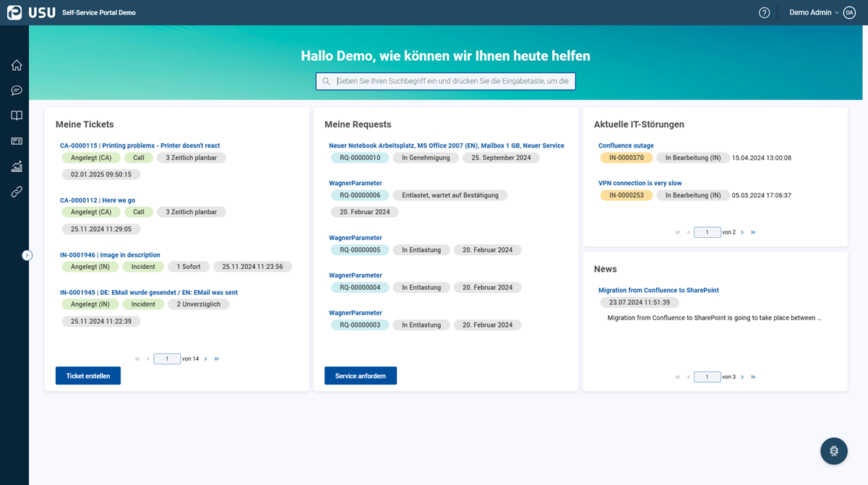Image resolution: width=868 pixels, height=485 pixels.
Task: Click the DA user avatar
Action: click(849, 12)
